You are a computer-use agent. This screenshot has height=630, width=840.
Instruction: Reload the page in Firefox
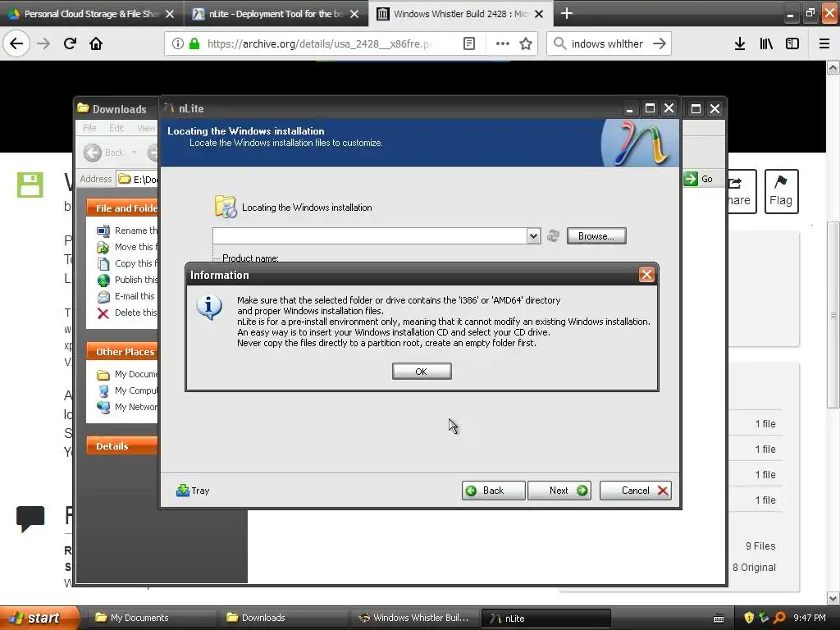click(70, 43)
